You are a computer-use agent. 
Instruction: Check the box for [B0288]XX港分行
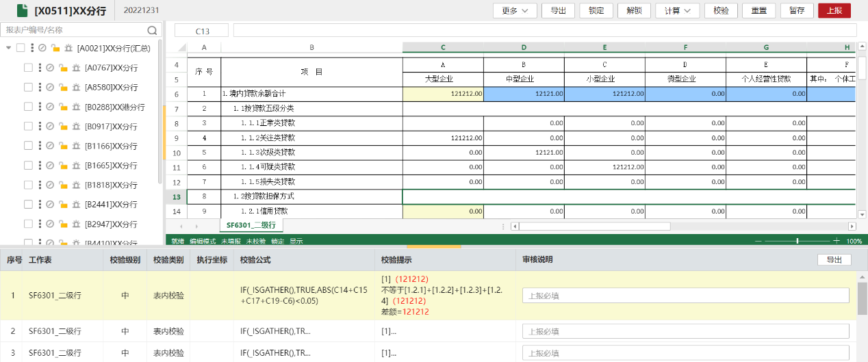(x=28, y=107)
